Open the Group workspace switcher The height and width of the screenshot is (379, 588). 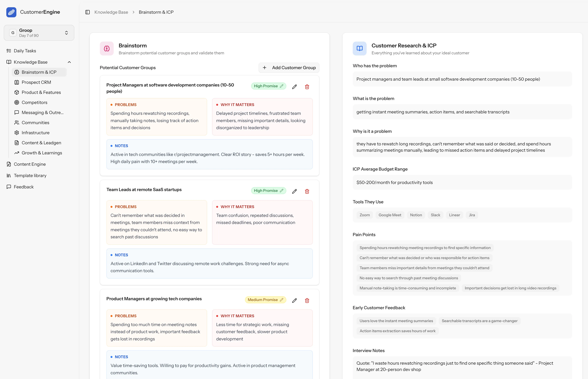click(x=39, y=33)
